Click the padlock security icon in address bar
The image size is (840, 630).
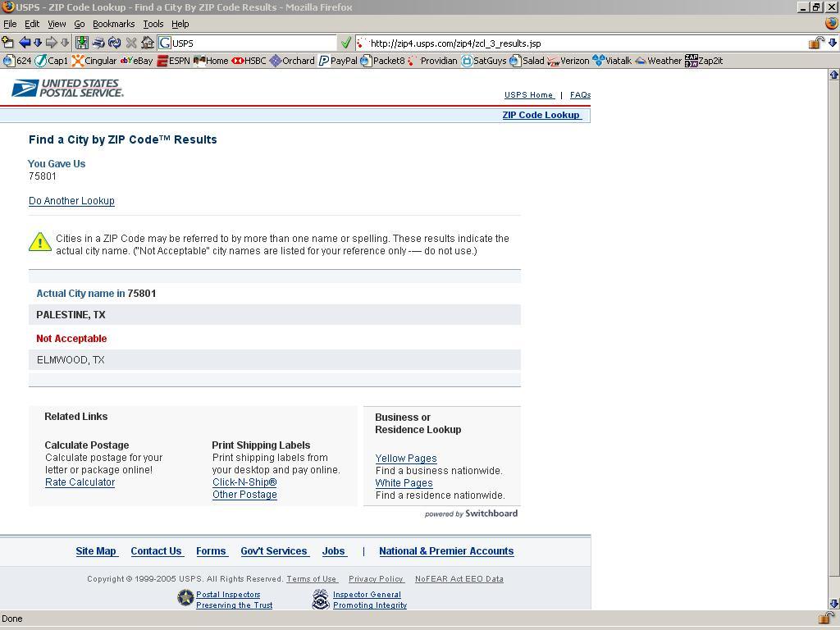(816, 43)
